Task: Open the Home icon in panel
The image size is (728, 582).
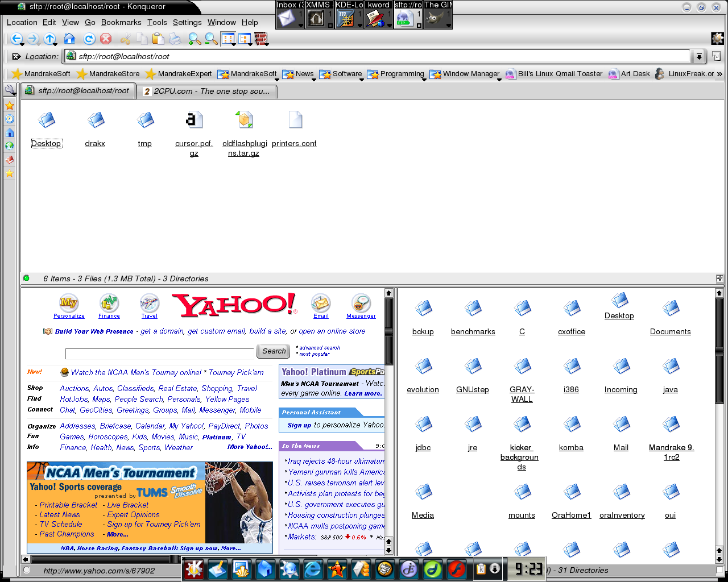Action: pos(266,568)
